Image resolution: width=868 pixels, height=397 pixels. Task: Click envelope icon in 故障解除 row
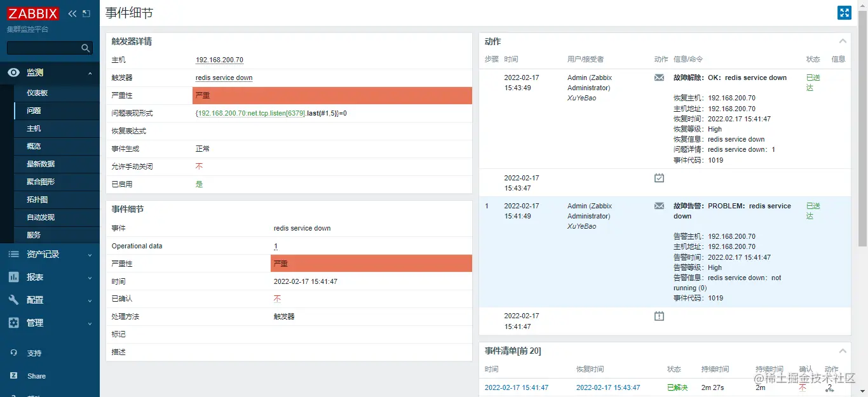659,77
